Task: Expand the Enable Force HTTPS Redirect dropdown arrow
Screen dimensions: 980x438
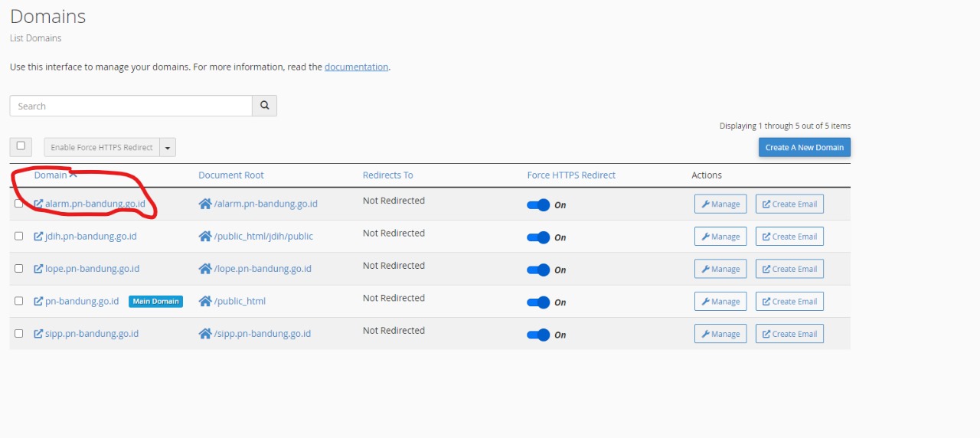Action: coord(168,147)
